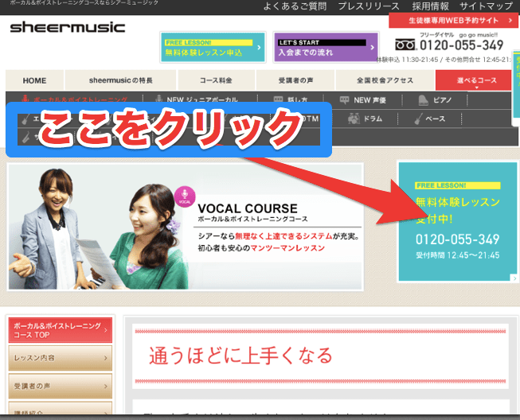Image resolution: width=520 pixels, height=420 pixels.
Task: Click the VOCAL COURSE hero banner image
Action: click(x=185, y=227)
